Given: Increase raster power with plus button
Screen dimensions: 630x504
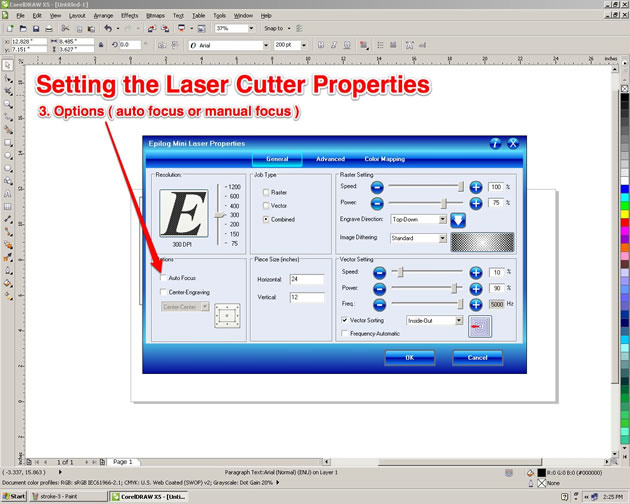Looking at the screenshot, I should (476, 203).
